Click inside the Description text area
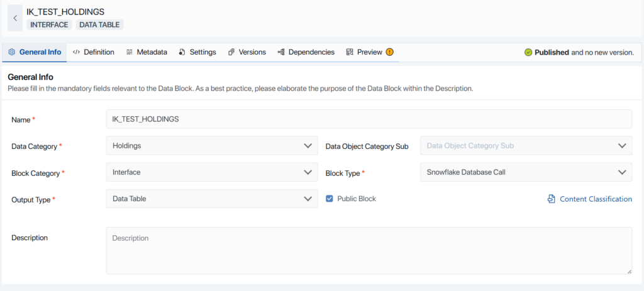The image size is (644, 291). pyautogui.click(x=369, y=250)
